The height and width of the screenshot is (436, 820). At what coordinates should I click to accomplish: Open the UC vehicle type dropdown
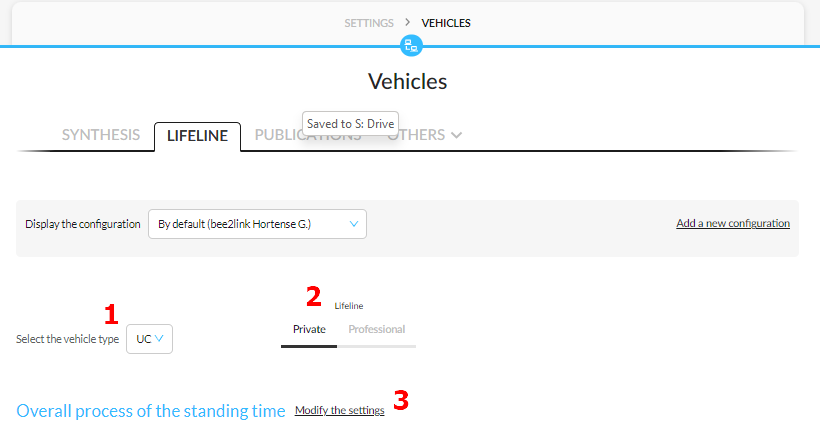click(150, 339)
